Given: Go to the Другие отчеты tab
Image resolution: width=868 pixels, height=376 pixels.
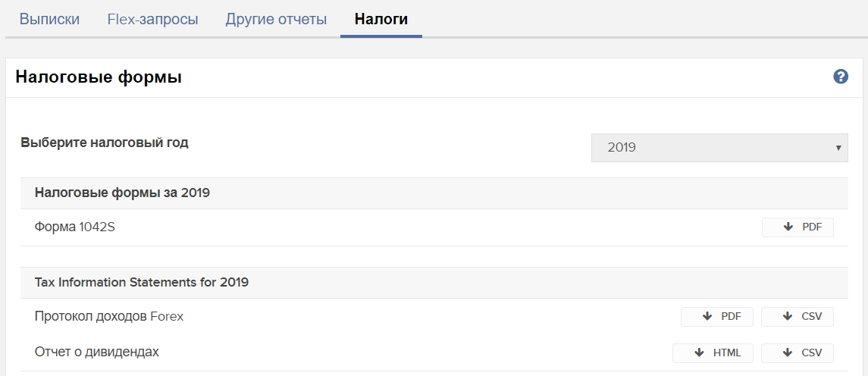Looking at the screenshot, I should point(276,20).
